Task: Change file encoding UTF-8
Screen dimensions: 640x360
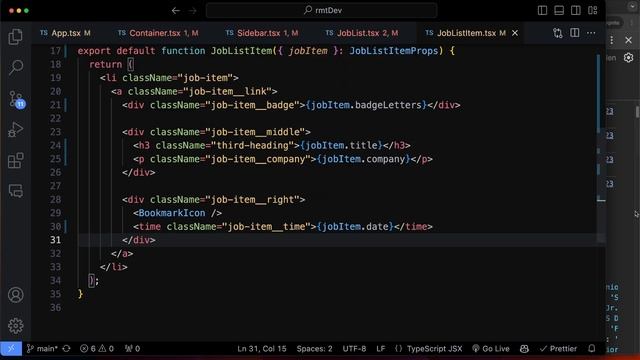Action: [354, 349]
